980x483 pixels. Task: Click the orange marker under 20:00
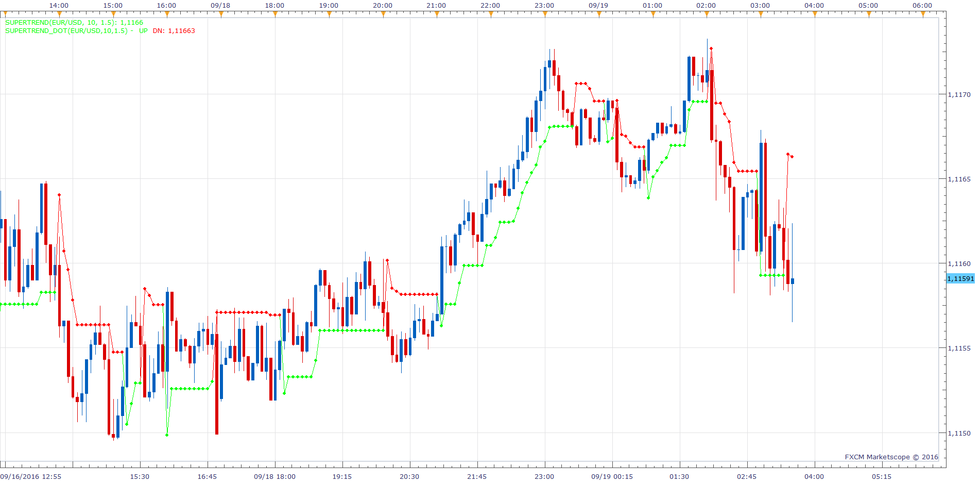tap(383, 14)
